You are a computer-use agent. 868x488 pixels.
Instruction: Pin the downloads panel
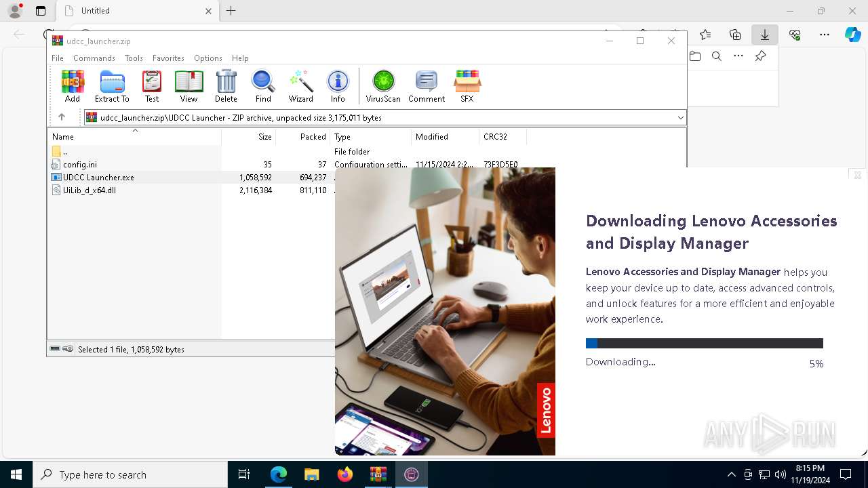[760, 56]
